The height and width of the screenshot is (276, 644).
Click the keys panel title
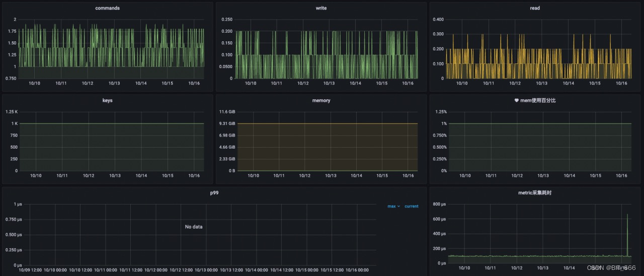pos(107,101)
